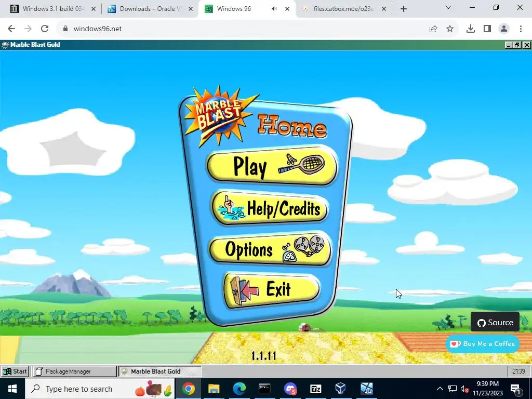The width and height of the screenshot is (532, 399).
Task: Open the Chrome profile avatar
Action: [504, 29]
